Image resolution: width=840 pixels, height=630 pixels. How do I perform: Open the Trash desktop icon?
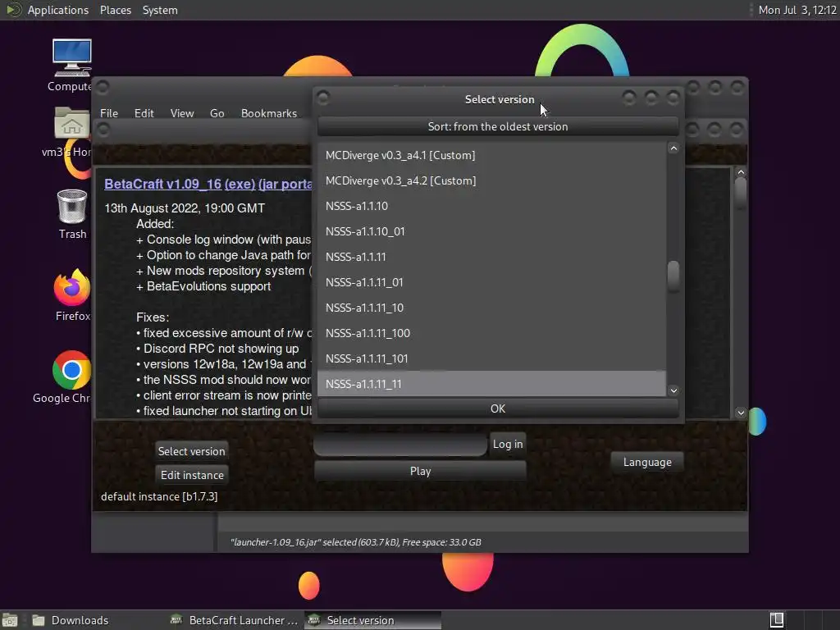(72, 206)
